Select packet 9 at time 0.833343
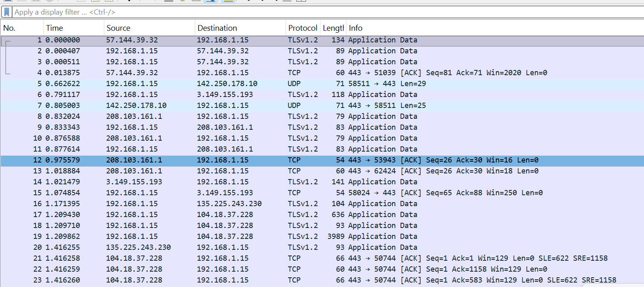644x287 pixels. pyautogui.click(x=322, y=127)
